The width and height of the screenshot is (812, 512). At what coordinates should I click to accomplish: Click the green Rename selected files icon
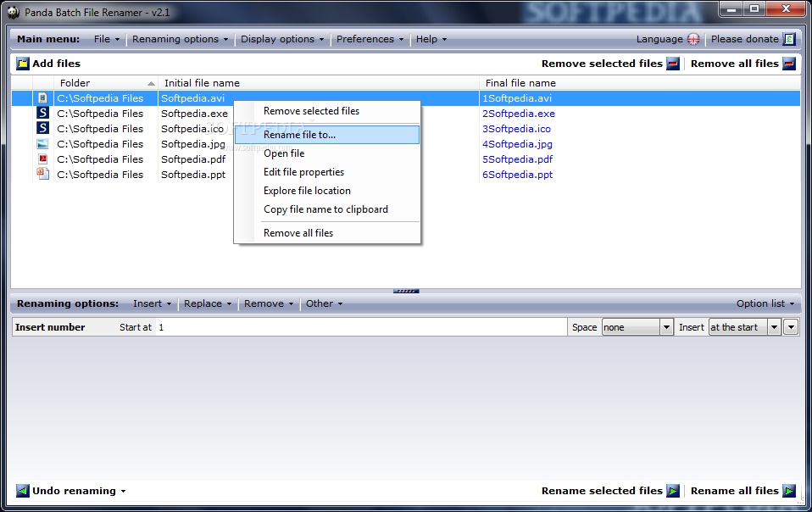673,491
